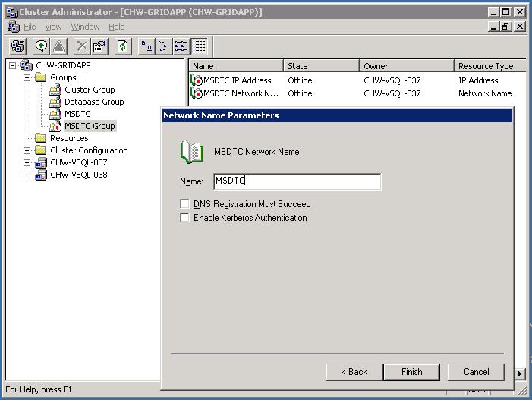Viewport: 532px width, 400px height.
Task: Select the Cluster Group tree item
Action: click(x=90, y=90)
